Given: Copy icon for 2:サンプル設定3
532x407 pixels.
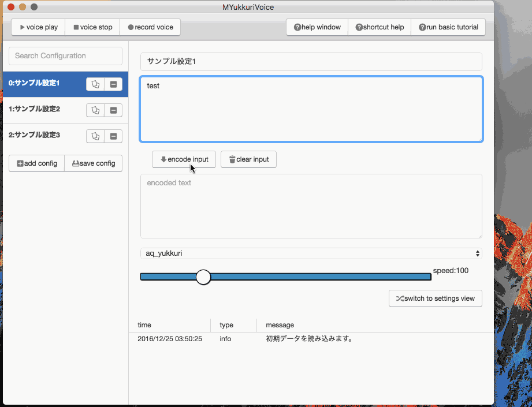Looking at the screenshot, I should [x=95, y=136].
